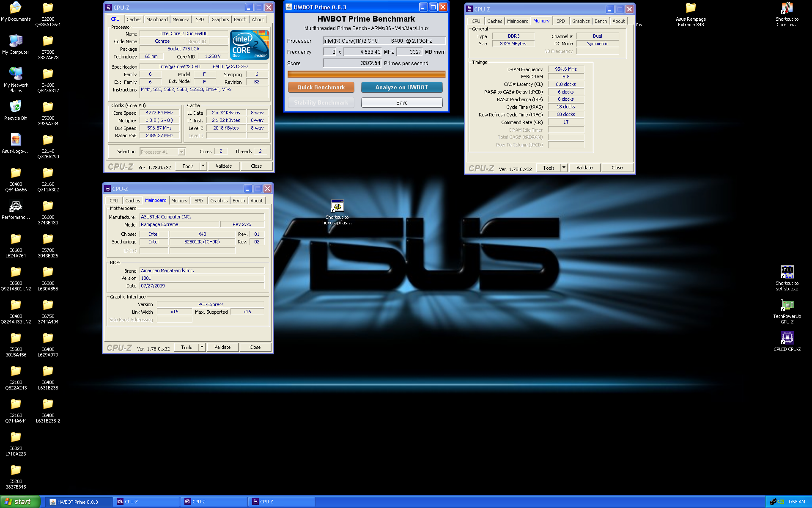This screenshot has height=508, width=812.
Task: Open the Recycle Bin
Action: [16, 110]
